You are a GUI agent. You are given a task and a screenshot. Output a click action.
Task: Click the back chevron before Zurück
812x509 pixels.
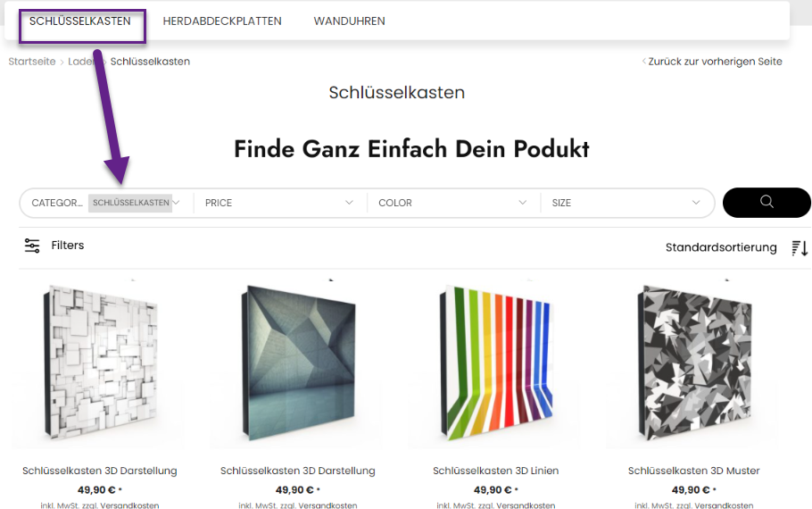[643, 61]
